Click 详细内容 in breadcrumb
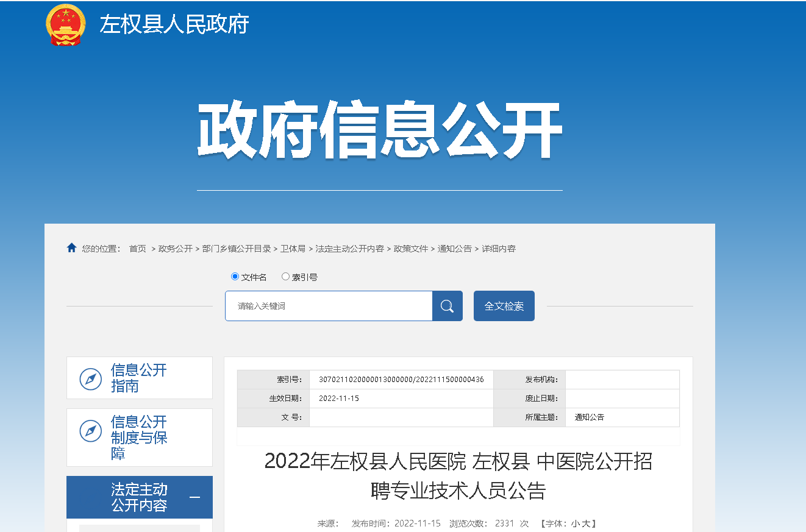806x532 pixels. click(x=499, y=249)
